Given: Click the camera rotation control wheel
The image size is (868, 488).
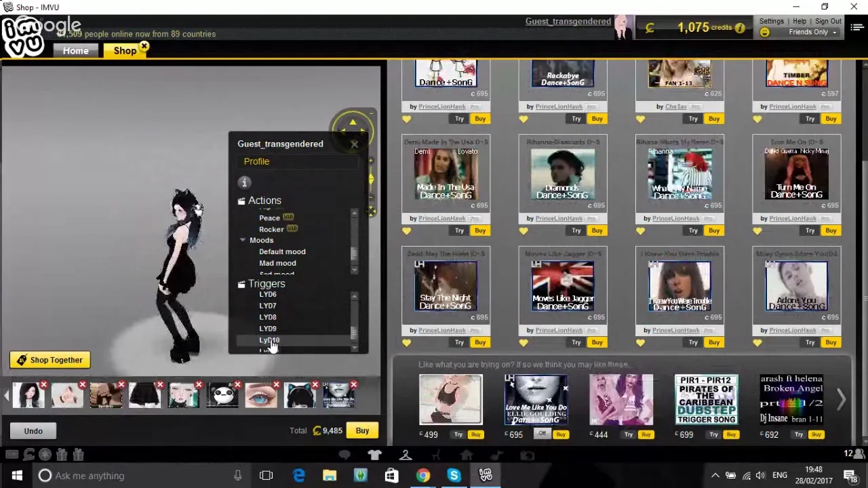Looking at the screenshot, I should pos(353,128).
